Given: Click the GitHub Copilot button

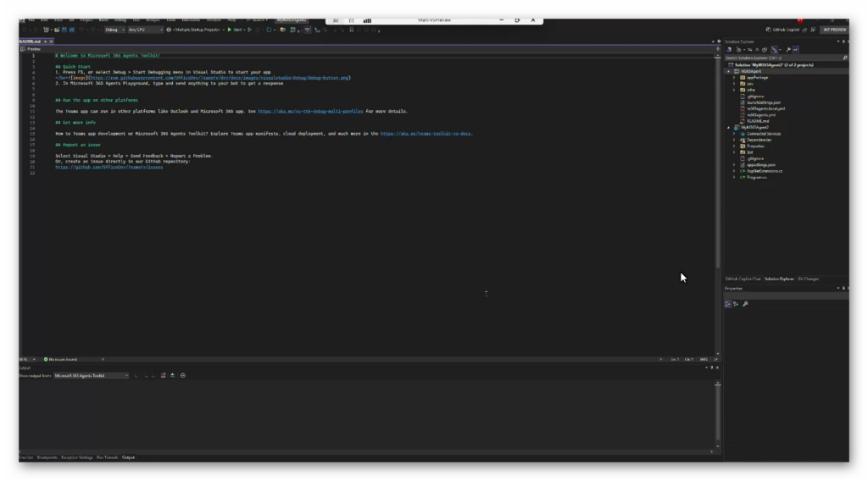Looking at the screenshot, I should [x=782, y=30].
